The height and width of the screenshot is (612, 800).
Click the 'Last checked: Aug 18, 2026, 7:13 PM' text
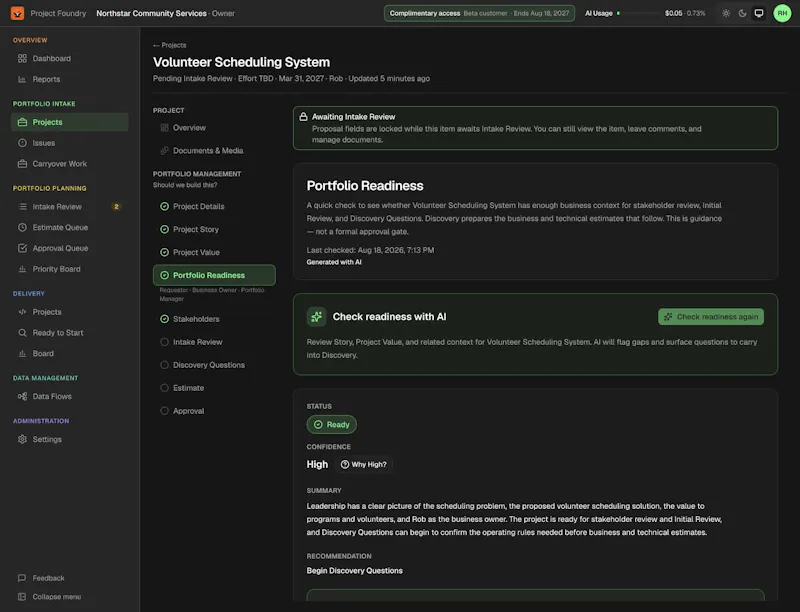[x=370, y=250]
